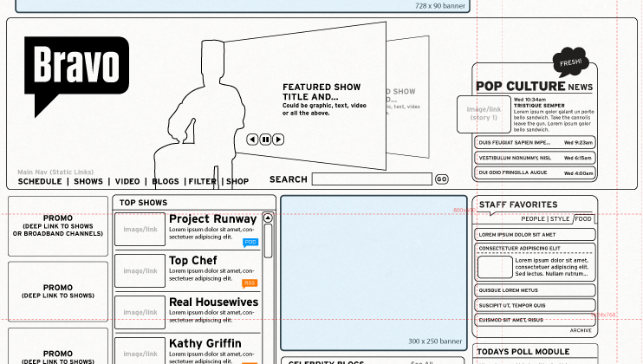643x364 pixels.
Task: Open SHOP in main nav
Action: click(237, 181)
